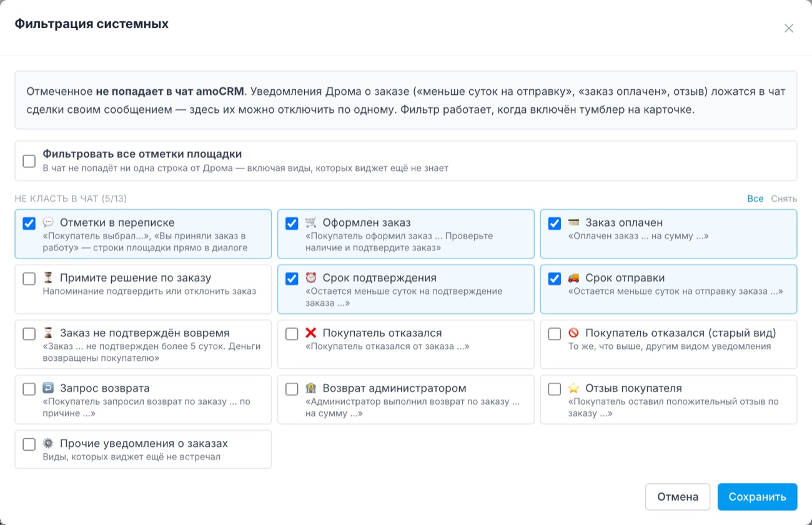Click the shopping cart icon beside Оформлен заказ

click(311, 223)
